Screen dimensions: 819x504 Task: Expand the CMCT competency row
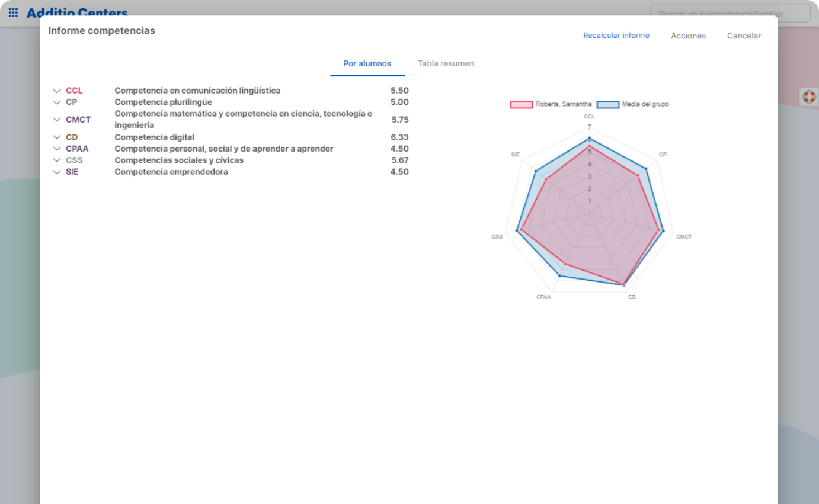click(x=57, y=119)
